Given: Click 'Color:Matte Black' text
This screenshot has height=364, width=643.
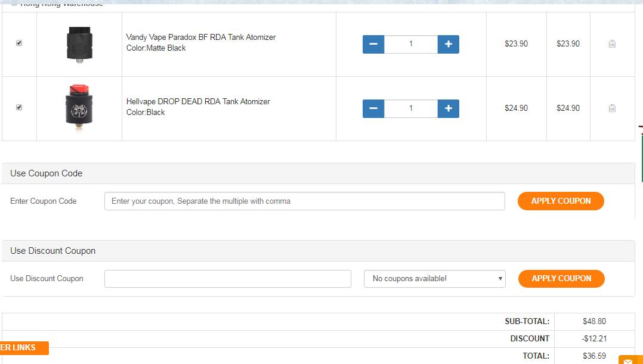Looking at the screenshot, I should pyautogui.click(x=156, y=48).
